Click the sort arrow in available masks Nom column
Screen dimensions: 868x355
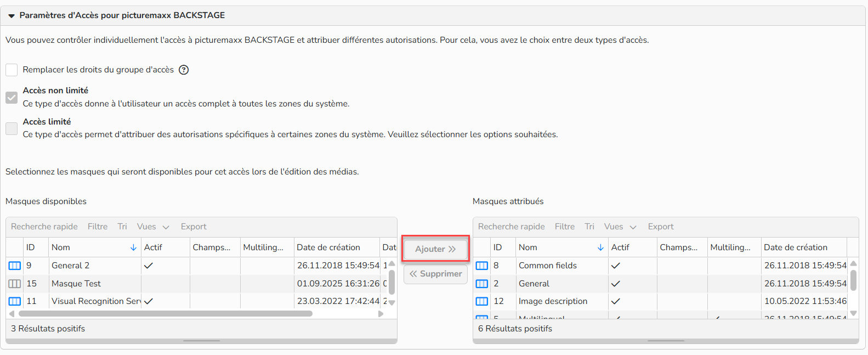tap(133, 247)
